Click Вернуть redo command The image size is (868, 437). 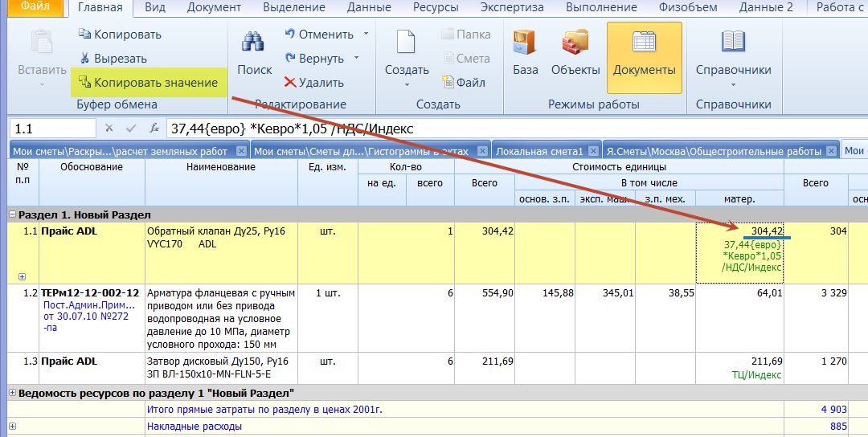(x=314, y=58)
